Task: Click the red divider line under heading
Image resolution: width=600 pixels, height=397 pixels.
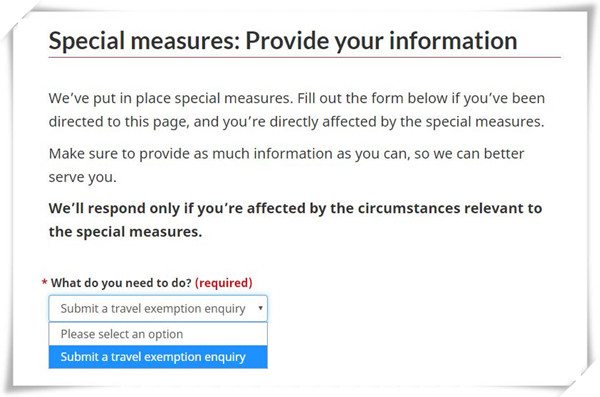Action: (305, 58)
